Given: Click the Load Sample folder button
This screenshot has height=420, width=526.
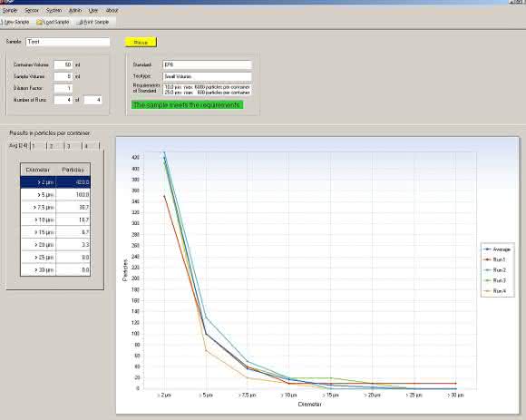Looking at the screenshot, I should (x=53, y=22).
